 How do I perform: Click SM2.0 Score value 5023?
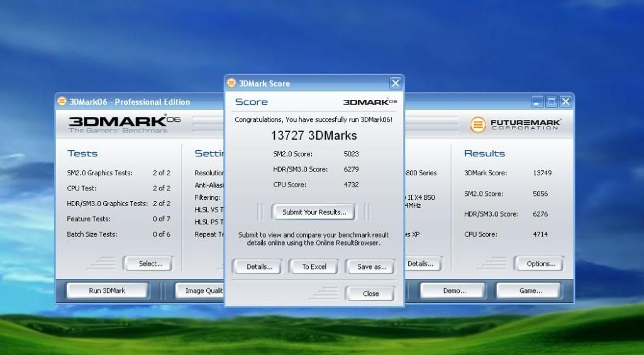click(x=351, y=154)
